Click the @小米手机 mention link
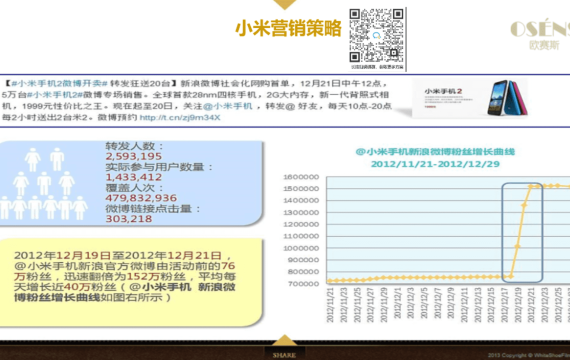The width and height of the screenshot is (570, 360). [x=228, y=106]
